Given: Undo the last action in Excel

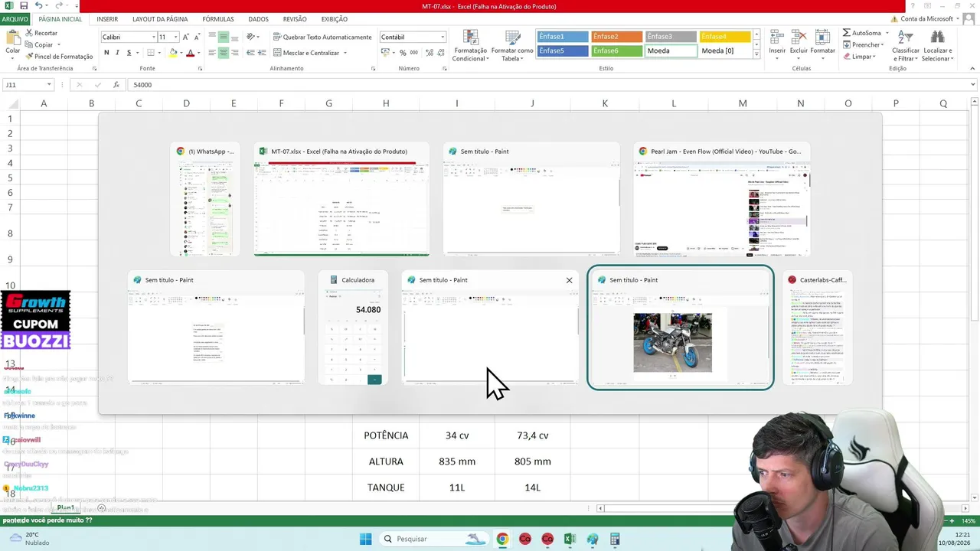Looking at the screenshot, I should [x=38, y=6].
